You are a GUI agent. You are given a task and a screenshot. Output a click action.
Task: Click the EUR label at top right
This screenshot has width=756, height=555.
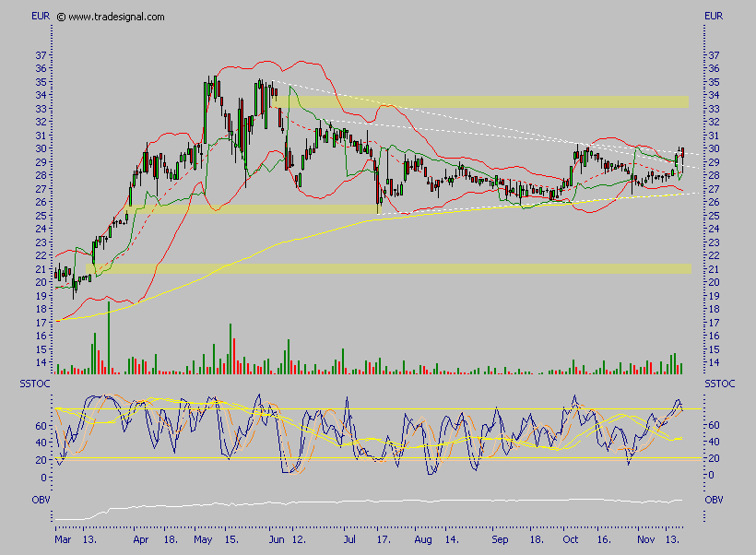715,16
